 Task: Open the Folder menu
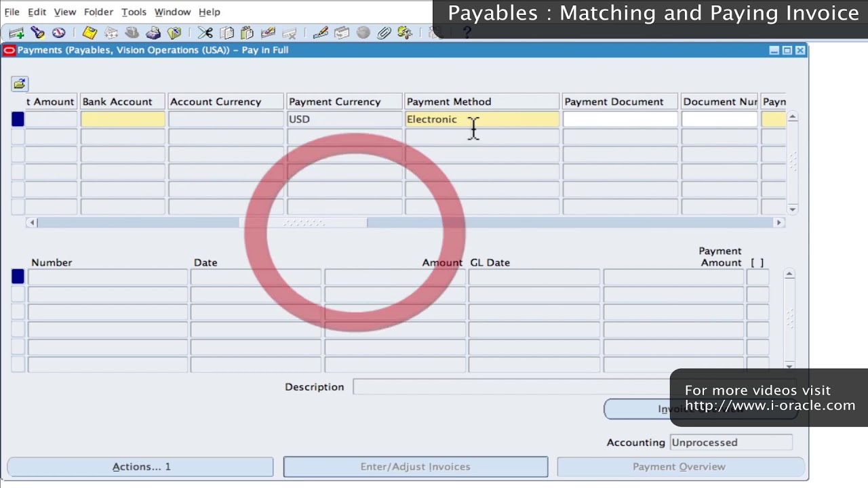click(x=98, y=12)
